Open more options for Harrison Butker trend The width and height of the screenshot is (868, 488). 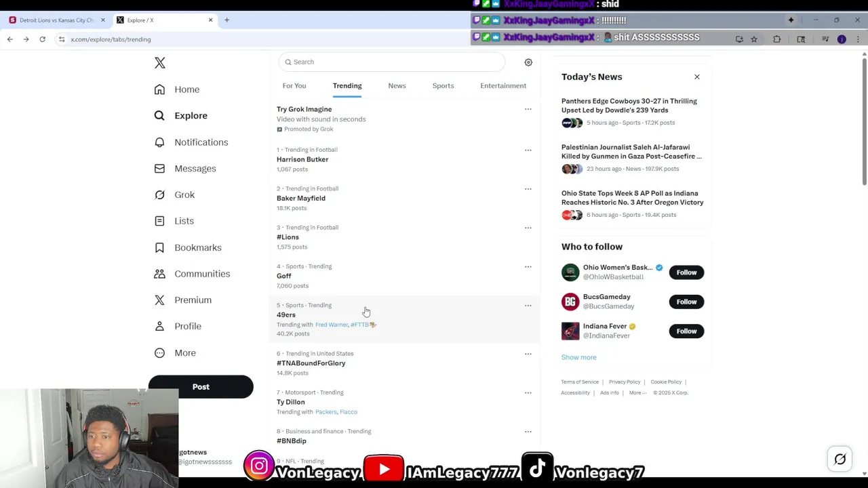pos(528,150)
